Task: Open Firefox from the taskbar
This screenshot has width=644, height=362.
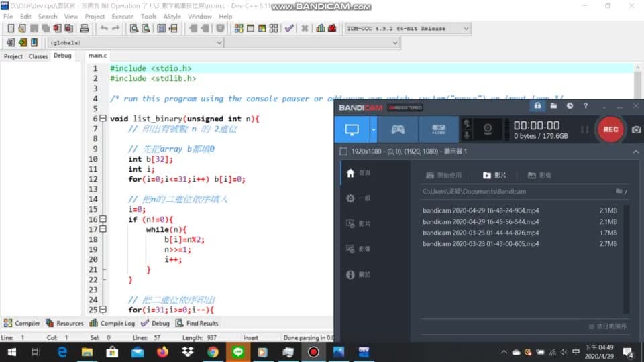Action: point(162,352)
